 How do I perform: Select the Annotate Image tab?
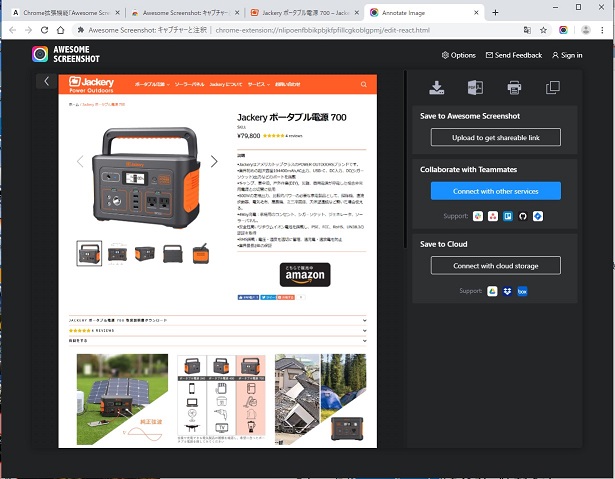(x=424, y=13)
